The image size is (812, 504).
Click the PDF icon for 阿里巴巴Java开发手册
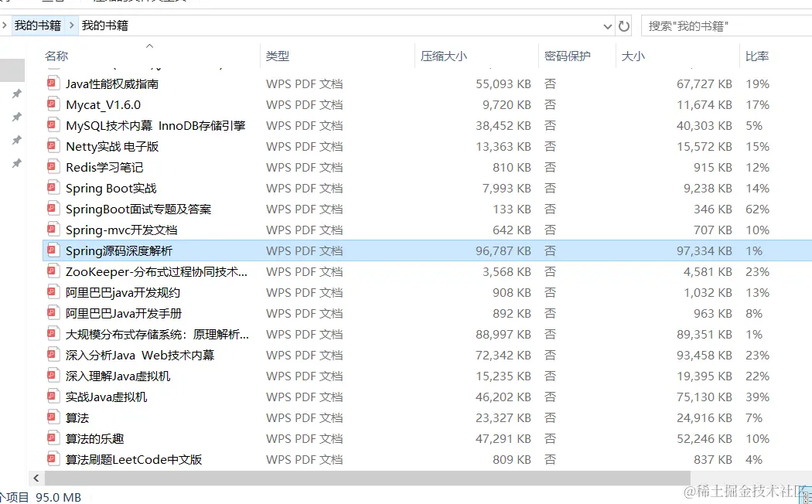[x=53, y=313]
